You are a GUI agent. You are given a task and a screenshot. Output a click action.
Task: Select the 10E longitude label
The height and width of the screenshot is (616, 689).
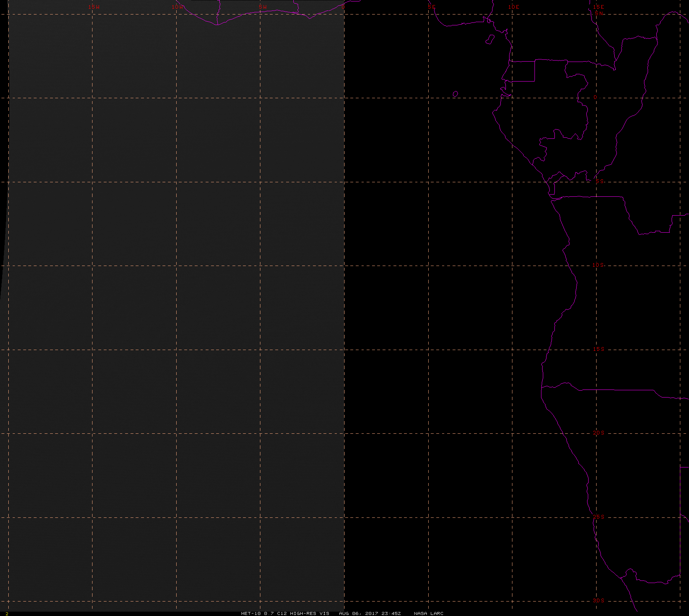pyautogui.click(x=514, y=7)
